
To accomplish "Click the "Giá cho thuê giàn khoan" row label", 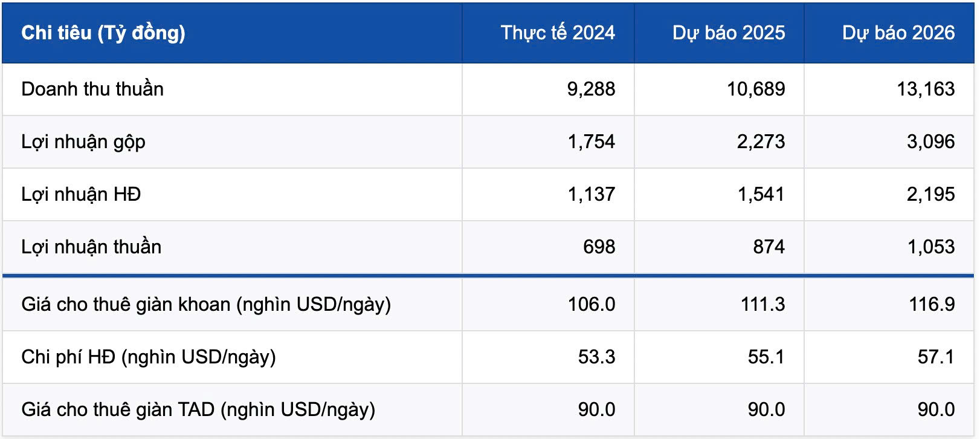I will tap(206, 304).
